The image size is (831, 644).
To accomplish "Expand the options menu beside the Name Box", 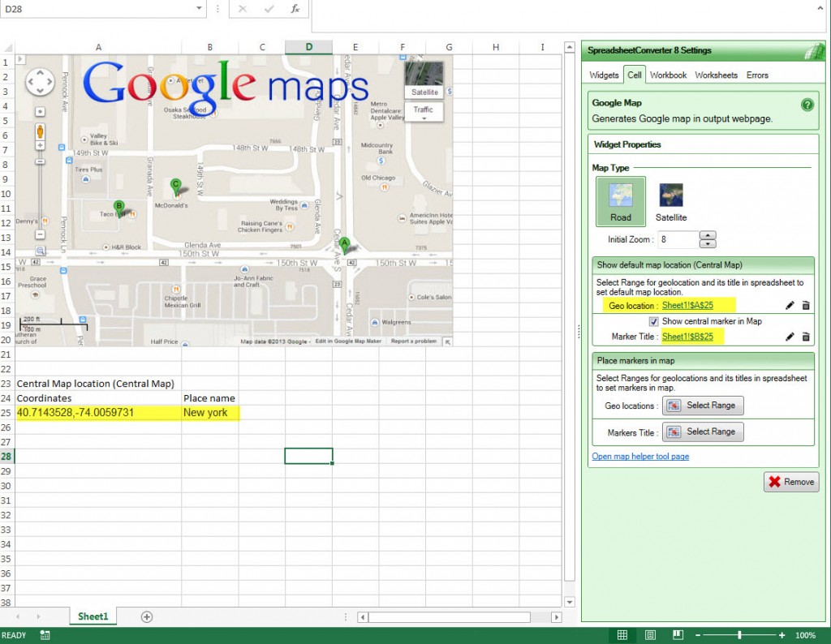I will (217, 8).
